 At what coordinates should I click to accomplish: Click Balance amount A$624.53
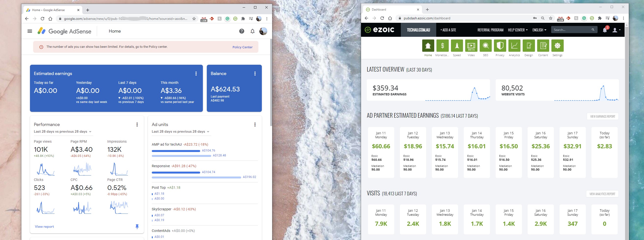pyautogui.click(x=225, y=89)
